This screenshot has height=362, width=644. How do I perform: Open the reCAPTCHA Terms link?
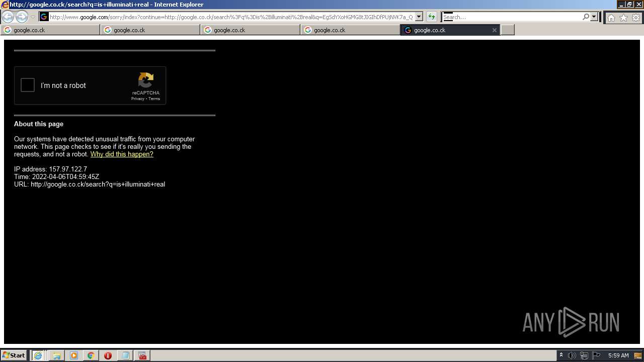pyautogui.click(x=154, y=99)
